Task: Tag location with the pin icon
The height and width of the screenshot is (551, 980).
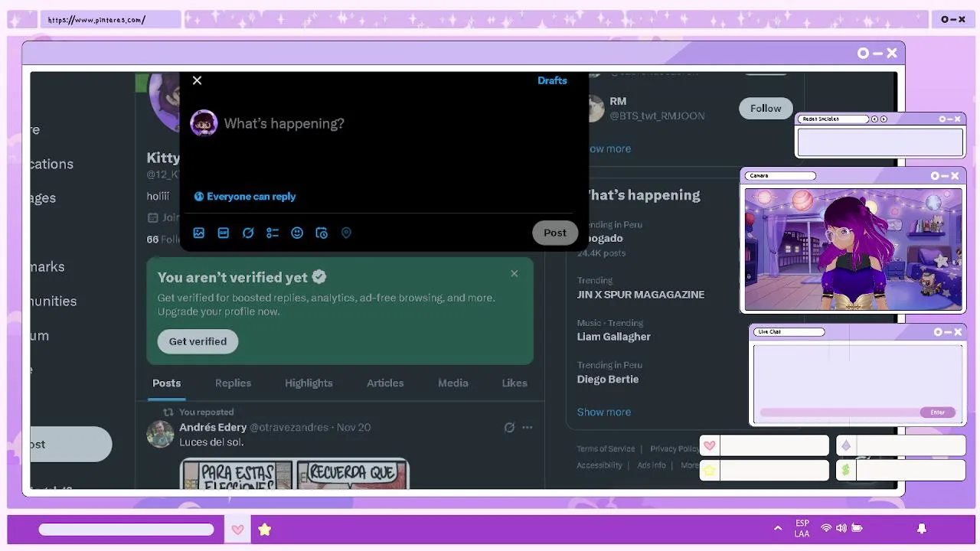Action: (346, 233)
